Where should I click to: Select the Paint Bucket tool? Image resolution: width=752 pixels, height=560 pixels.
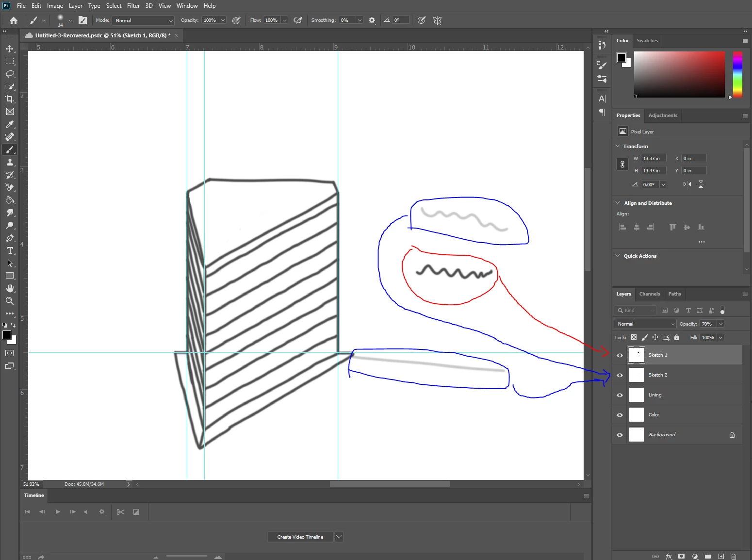tap(10, 200)
